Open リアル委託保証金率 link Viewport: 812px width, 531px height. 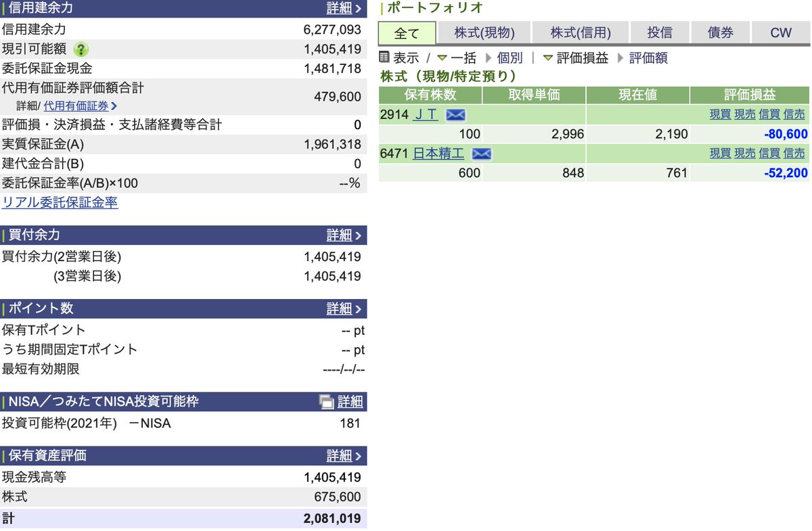coord(60,202)
